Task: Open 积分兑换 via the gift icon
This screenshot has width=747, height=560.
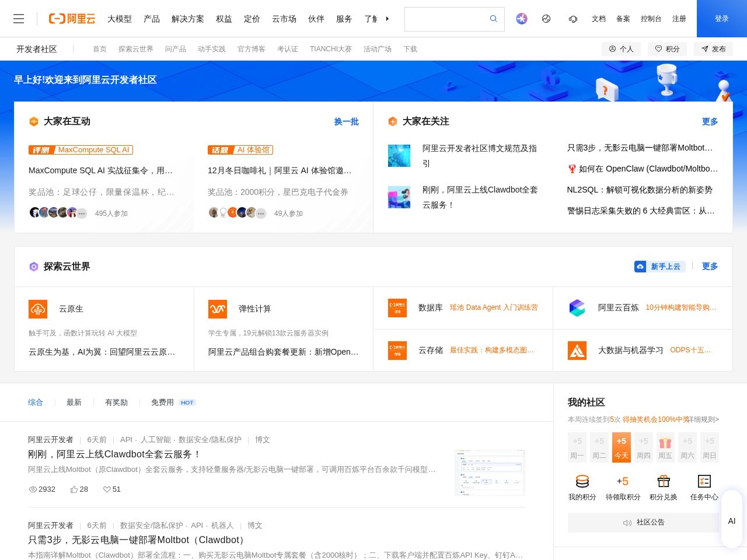Action: pos(664,480)
